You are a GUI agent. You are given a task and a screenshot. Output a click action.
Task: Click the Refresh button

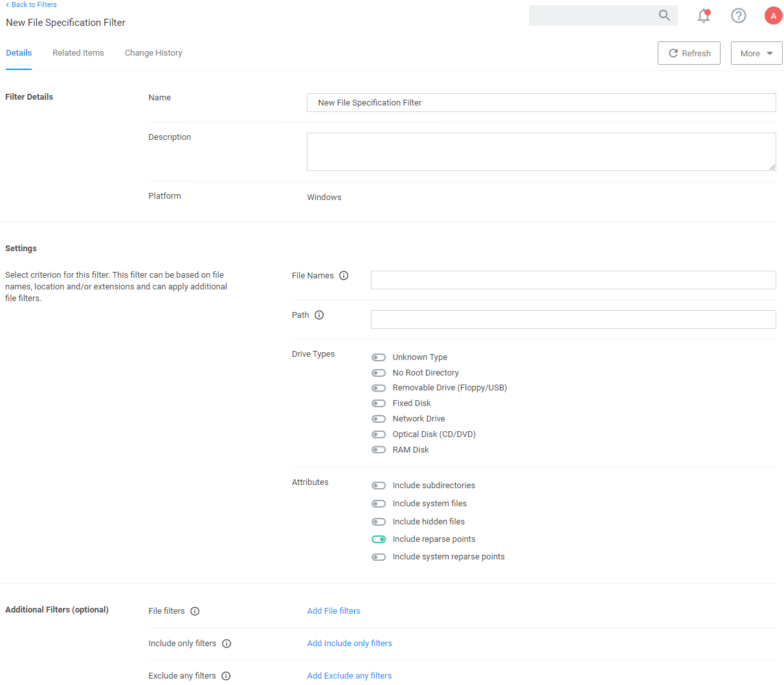pos(689,53)
